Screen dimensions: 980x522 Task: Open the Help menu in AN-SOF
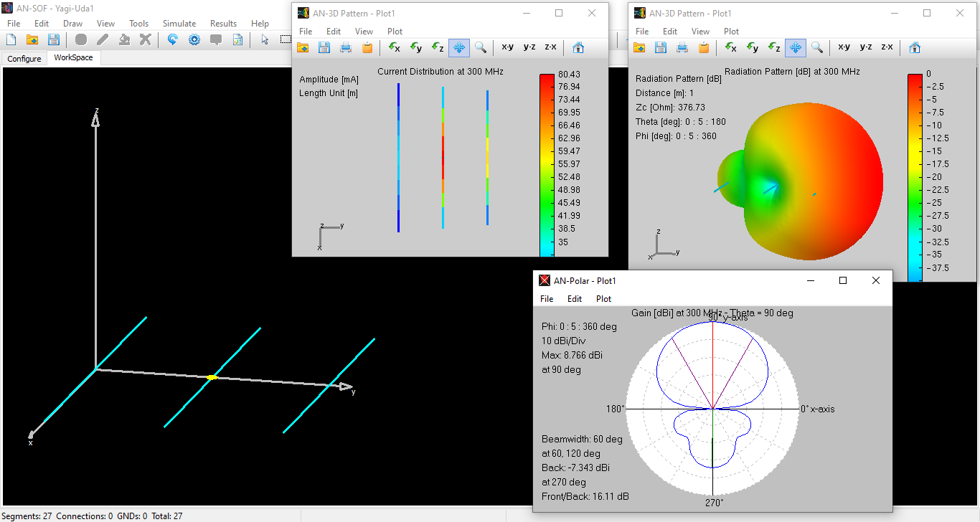coord(260,24)
